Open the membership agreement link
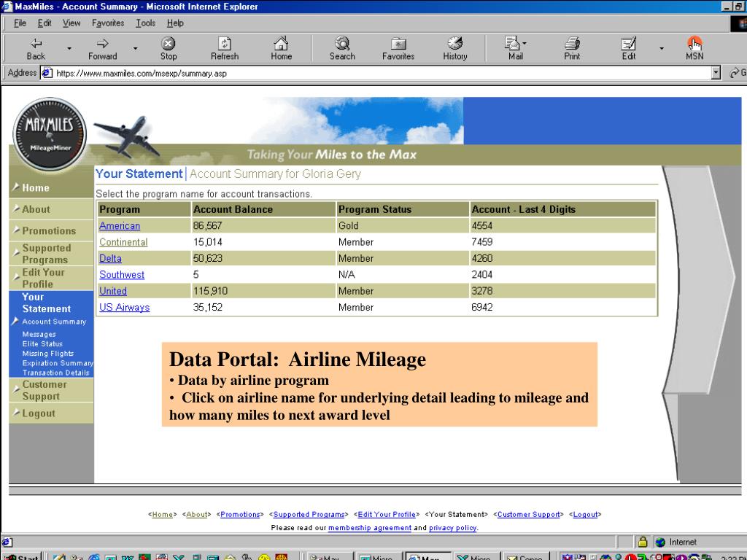This screenshot has height=560, width=747. 370,528
